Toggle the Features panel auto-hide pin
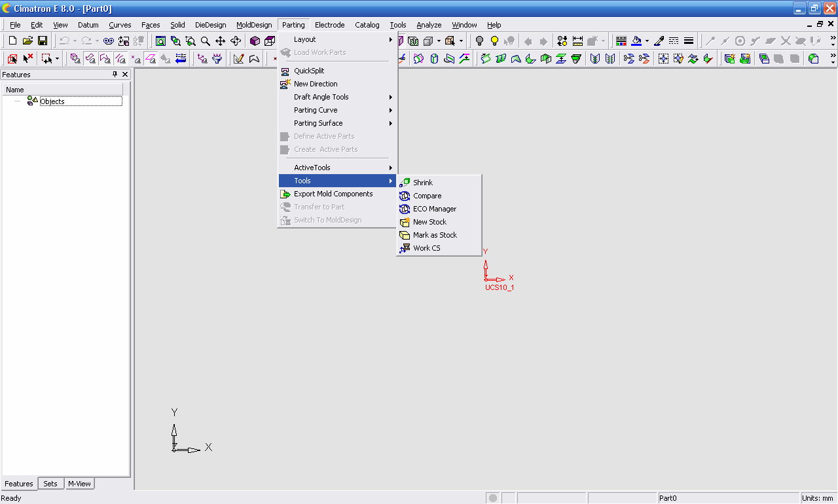838x504 pixels. coord(115,75)
